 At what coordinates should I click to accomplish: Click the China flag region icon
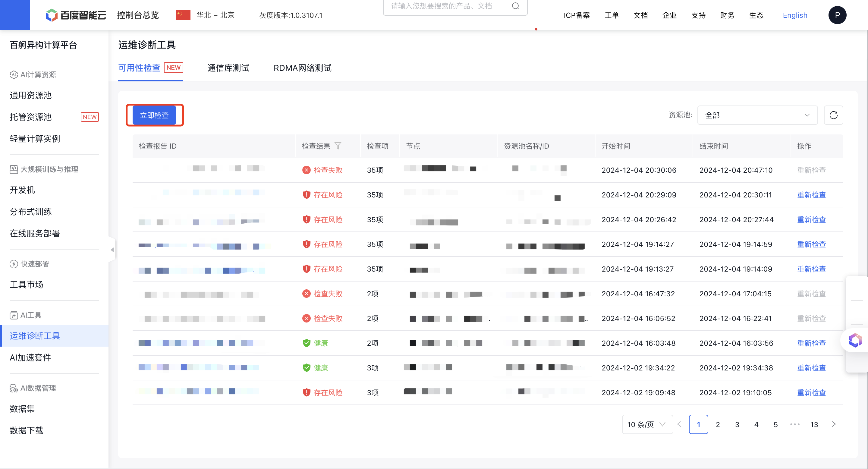[x=183, y=15]
